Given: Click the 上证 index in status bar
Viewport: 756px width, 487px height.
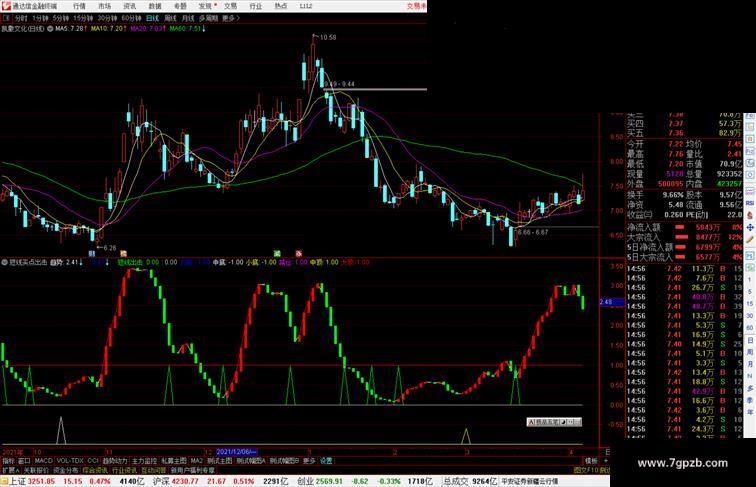Looking at the screenshot, I should [x=17, y=481].
